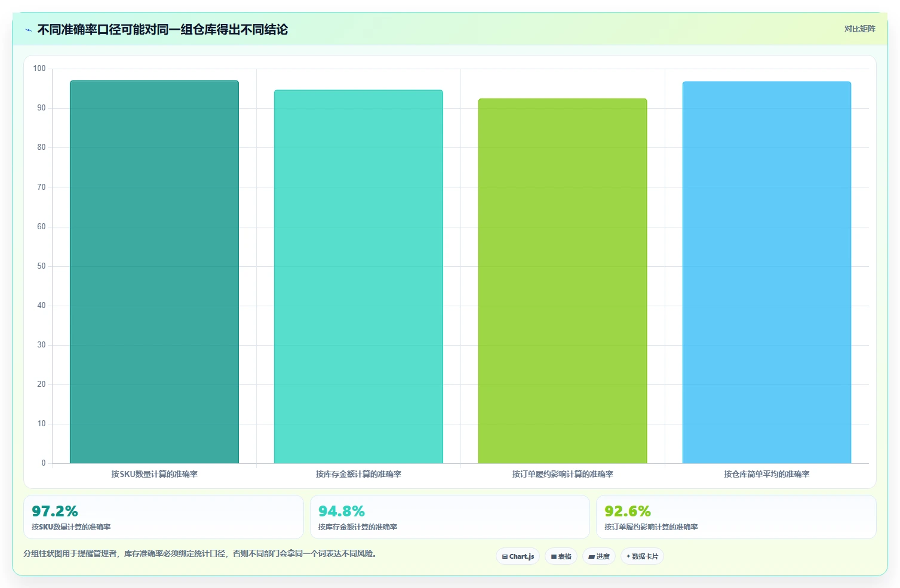Click the 数据卡片 tag chip
This screenshot has height=588, width=900.
pyautogui.click(x=642, y=556)
